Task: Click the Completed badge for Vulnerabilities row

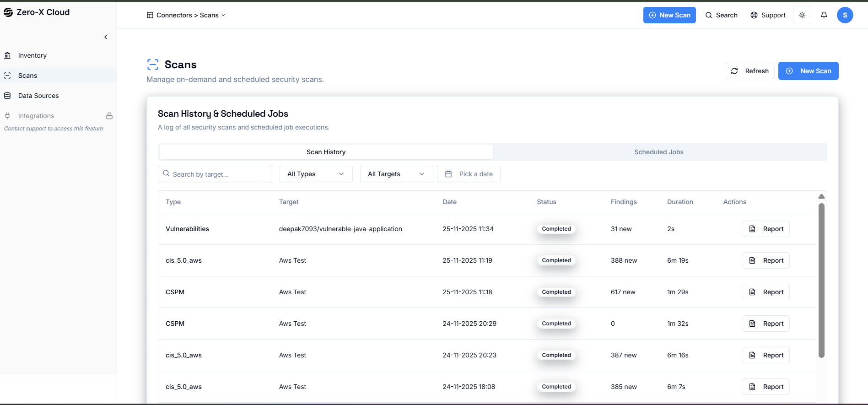Action: coord(556,229)
